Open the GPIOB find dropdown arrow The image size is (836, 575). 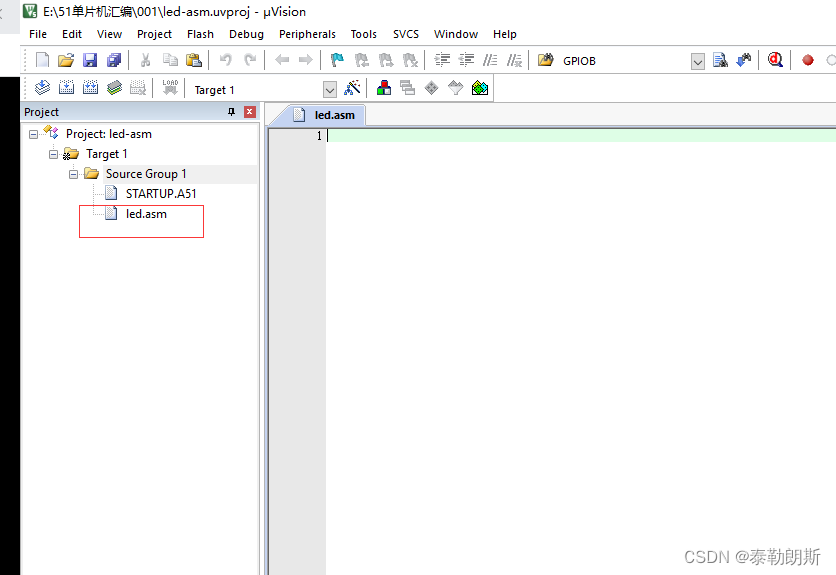click(698, 61)
